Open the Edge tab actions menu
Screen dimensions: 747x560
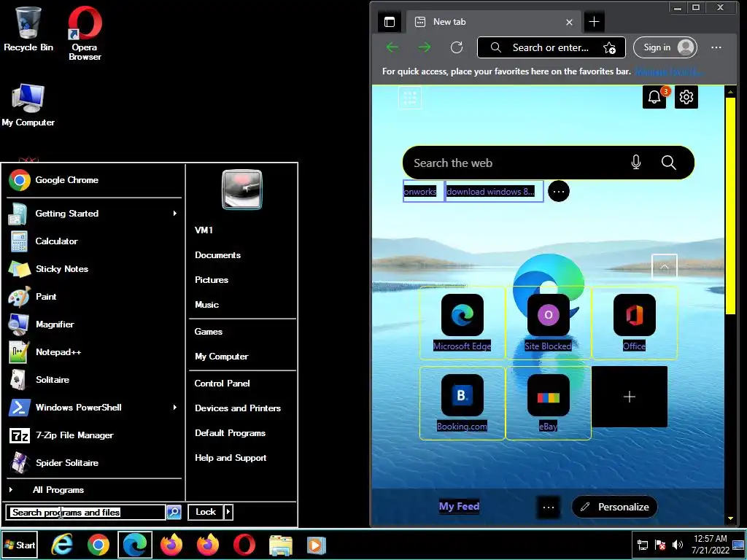coord(390,22)
